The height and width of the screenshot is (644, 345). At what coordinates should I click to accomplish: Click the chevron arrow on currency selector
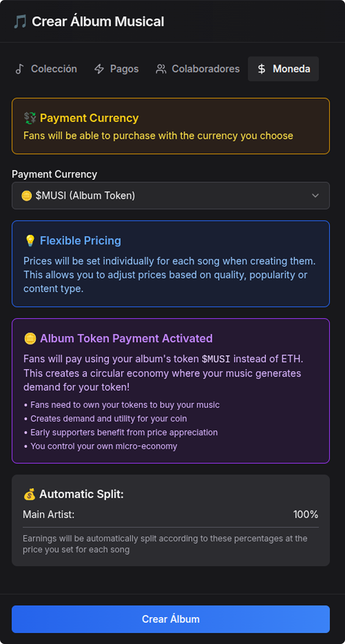coord(315,196)
